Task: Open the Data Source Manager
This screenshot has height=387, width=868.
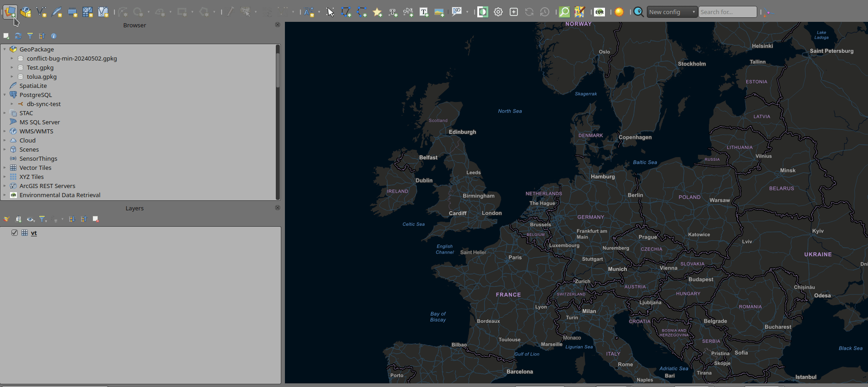Action: [x=10, y=12]
